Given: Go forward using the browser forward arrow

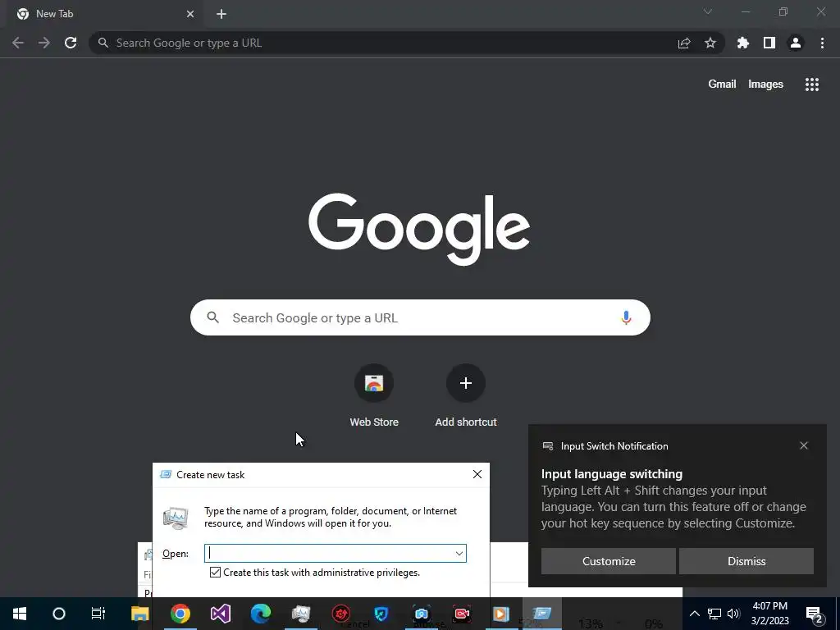Looking at the screenshot, I should click(44, 43).
